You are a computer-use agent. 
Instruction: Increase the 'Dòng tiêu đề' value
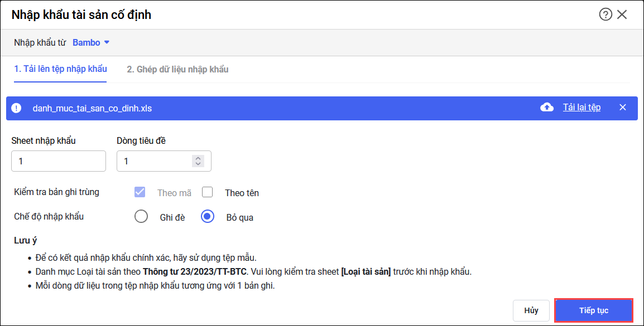(x=198, y=158)
